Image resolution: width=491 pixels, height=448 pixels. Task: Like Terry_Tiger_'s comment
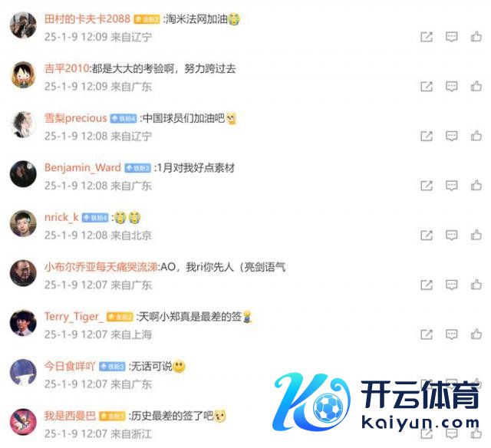coord(476,334)
